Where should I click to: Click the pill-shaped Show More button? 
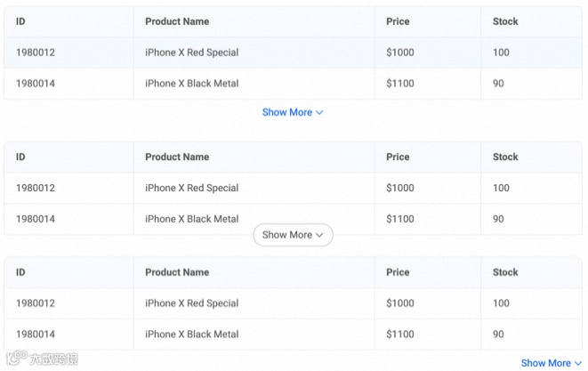293,235
